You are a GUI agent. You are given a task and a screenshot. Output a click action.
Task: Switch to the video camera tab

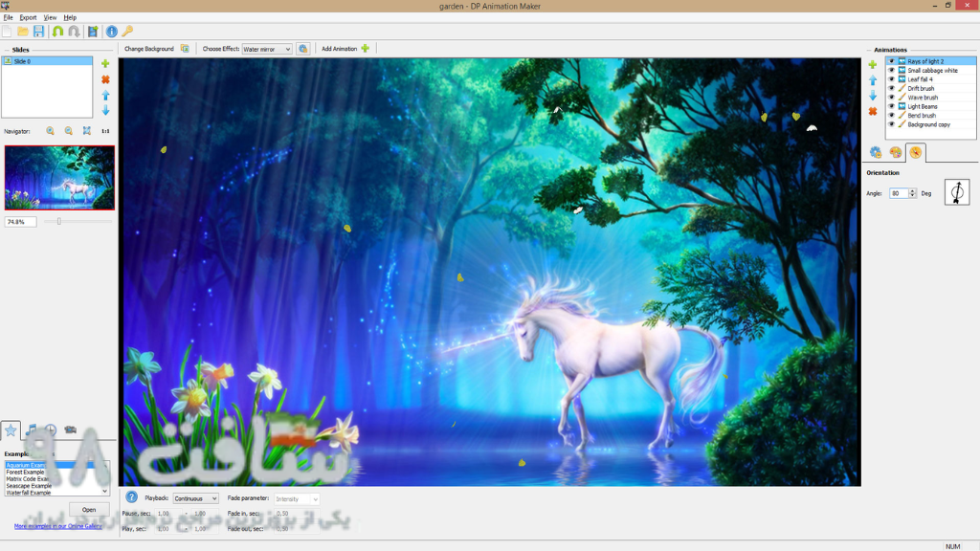tap(70, 430)
